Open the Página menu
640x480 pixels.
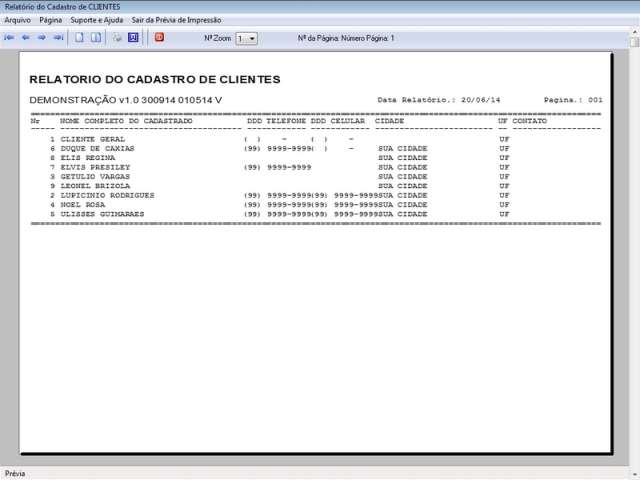pos(51,20)
